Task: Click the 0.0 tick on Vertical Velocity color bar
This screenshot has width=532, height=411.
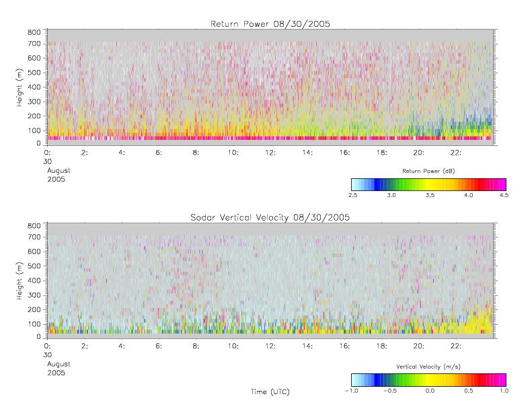Action: [x=430, y=391]
